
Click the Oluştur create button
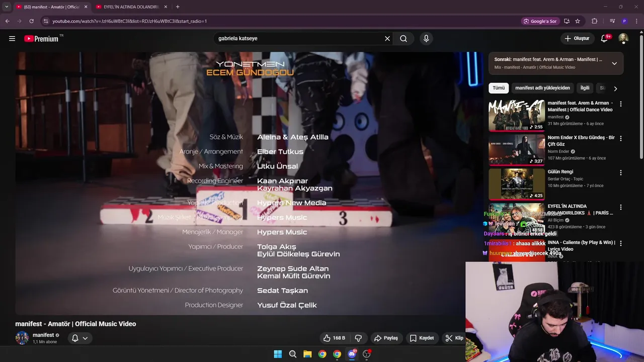577,38
